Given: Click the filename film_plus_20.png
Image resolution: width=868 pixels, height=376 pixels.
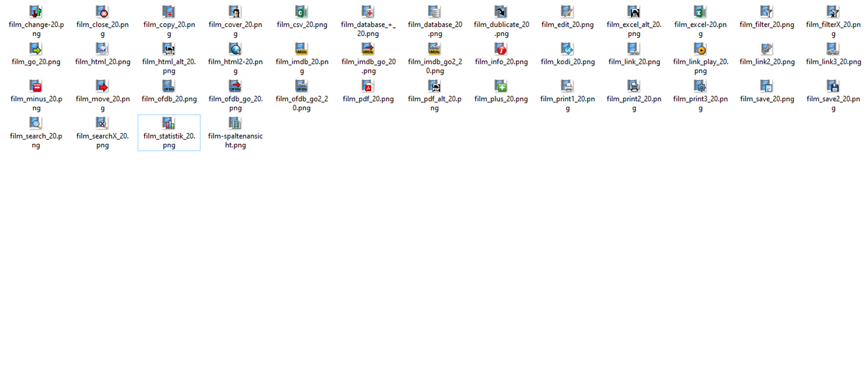Looking at the screenshot, I should tap(501, 99).
